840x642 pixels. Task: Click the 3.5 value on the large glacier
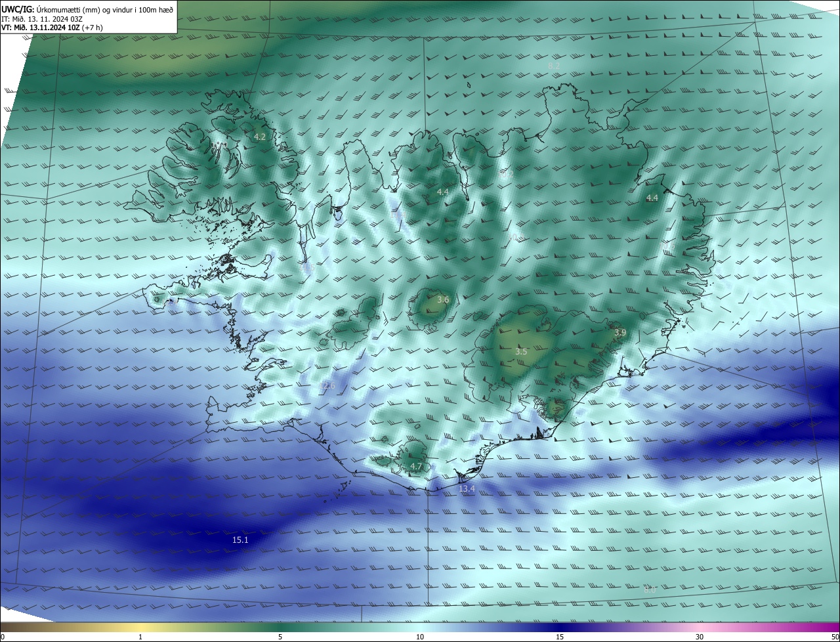pos(521,352)
